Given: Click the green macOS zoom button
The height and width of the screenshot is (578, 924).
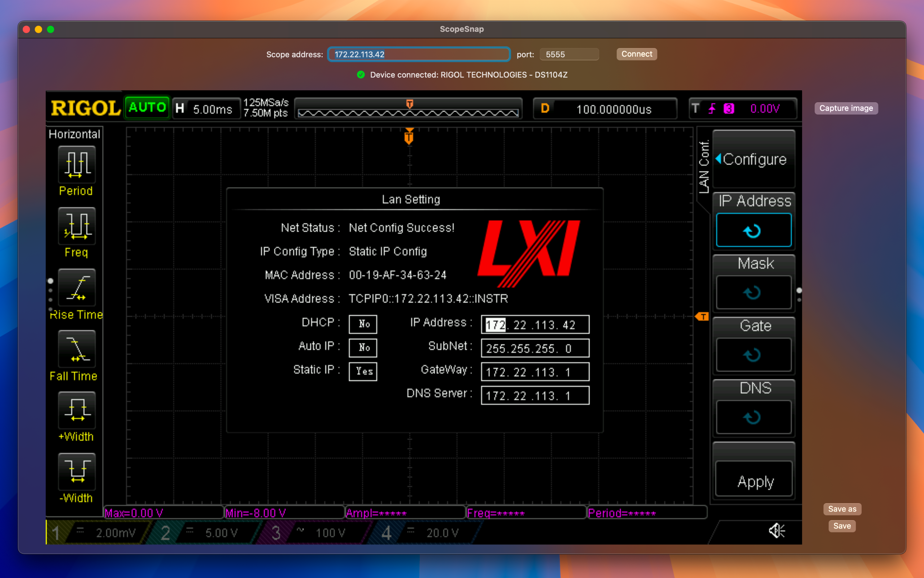Looking at the screenshot, I should click(51, 29).
